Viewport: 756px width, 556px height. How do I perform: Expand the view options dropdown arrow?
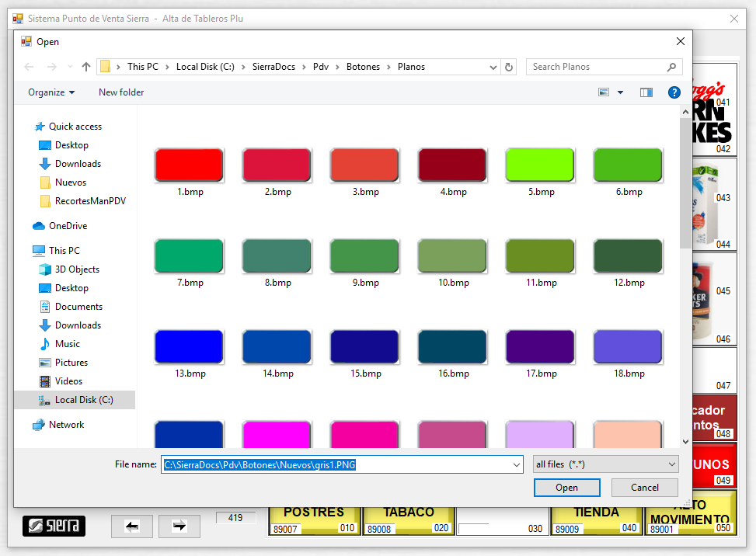point(620,92)
